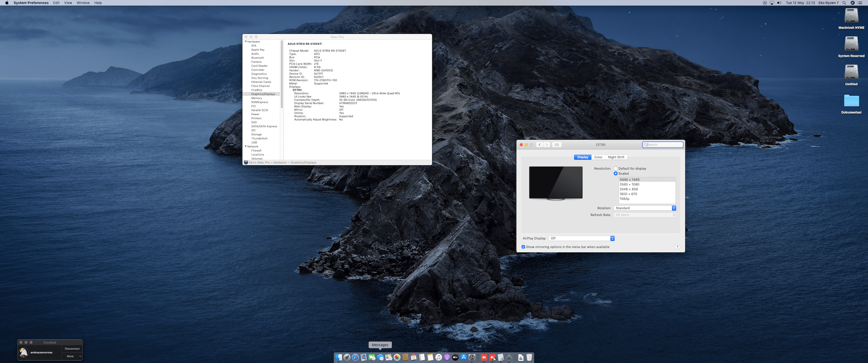Viewport: 868px width, 363px height.
Task: Select NVMExpress in System Information sidebar
Action: [260, 102]
